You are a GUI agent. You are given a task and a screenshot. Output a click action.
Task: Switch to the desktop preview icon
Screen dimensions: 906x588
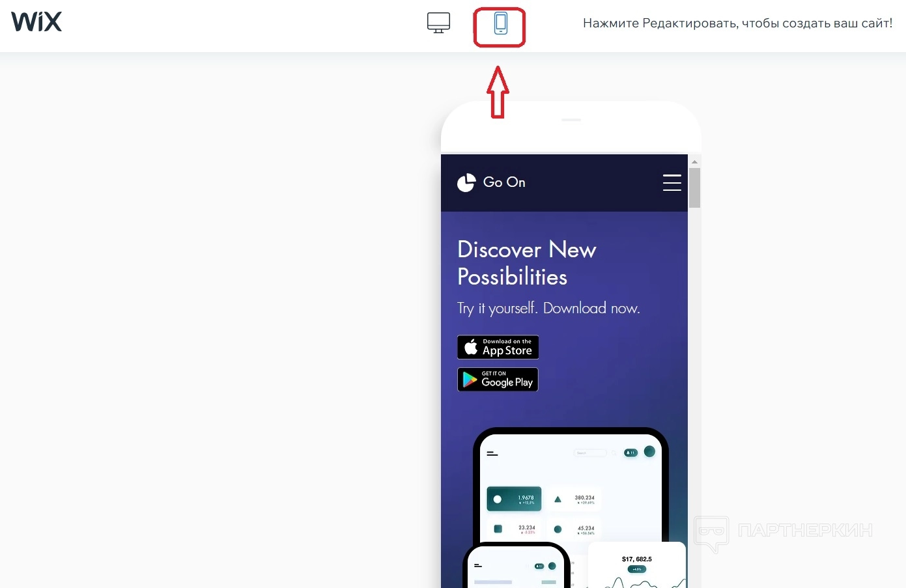point(438,23)
